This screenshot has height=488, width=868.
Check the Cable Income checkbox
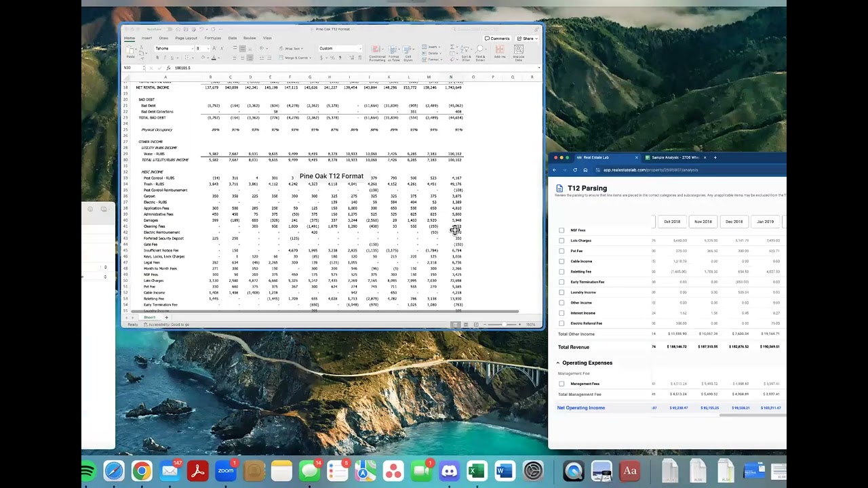coord(561,261)
